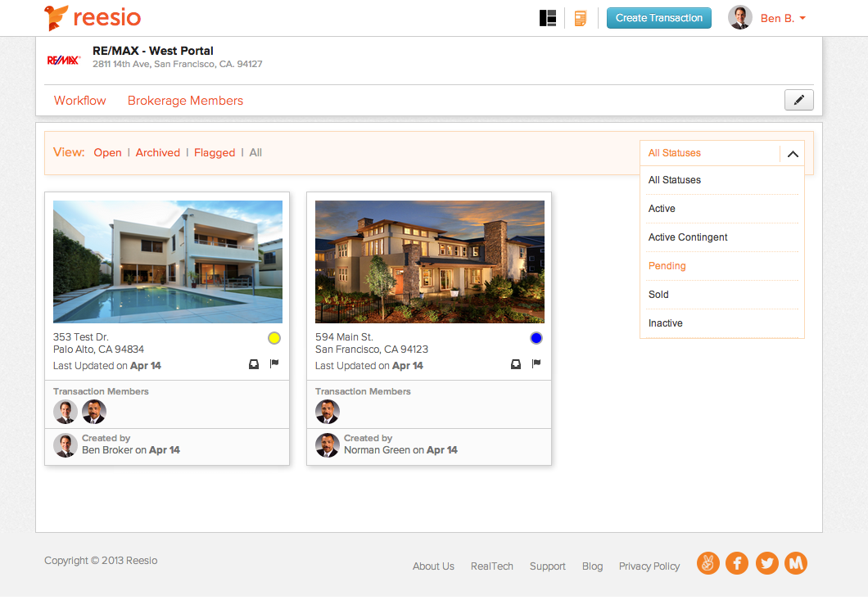Flag the 353 Test Dr. transaction
This screenshot has height=600, width=868.
coord(274,364)
